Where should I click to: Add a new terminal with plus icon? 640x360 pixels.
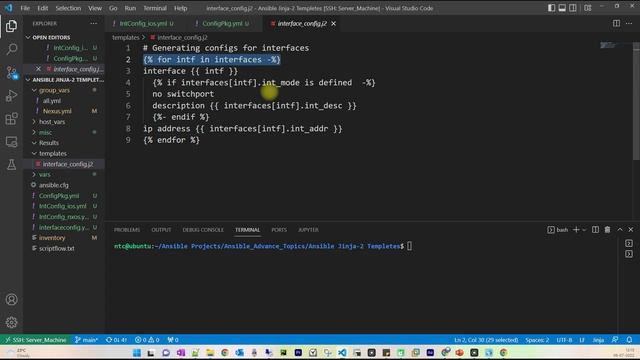coord(576,230)
